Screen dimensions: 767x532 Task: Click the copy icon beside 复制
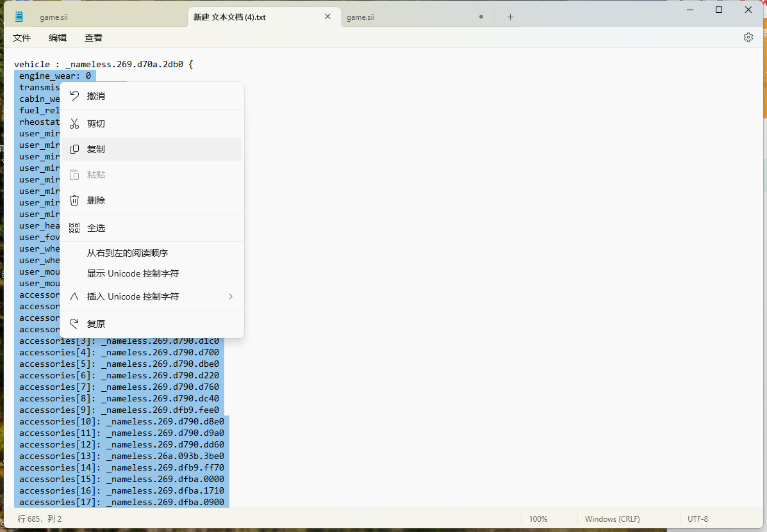(74, 149)
